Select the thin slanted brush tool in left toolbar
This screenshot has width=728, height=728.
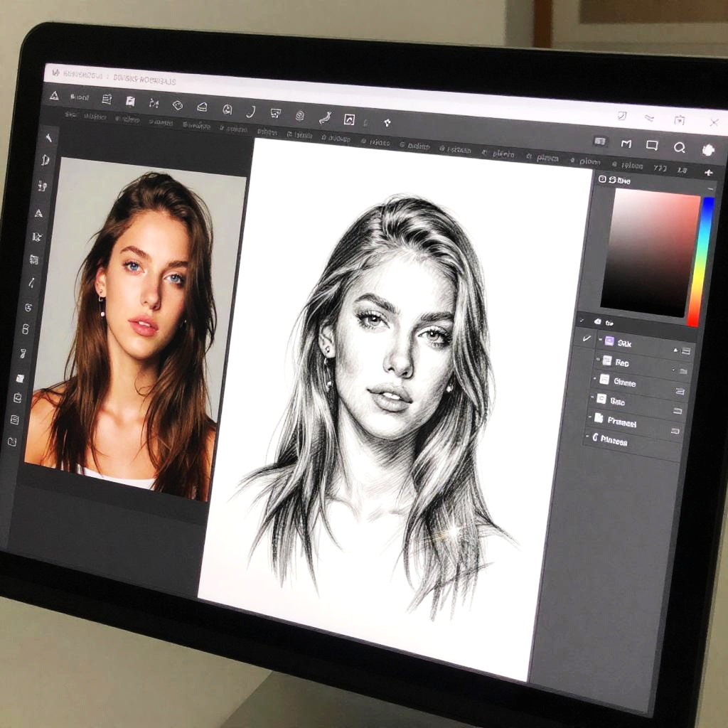tap(32, 283)
